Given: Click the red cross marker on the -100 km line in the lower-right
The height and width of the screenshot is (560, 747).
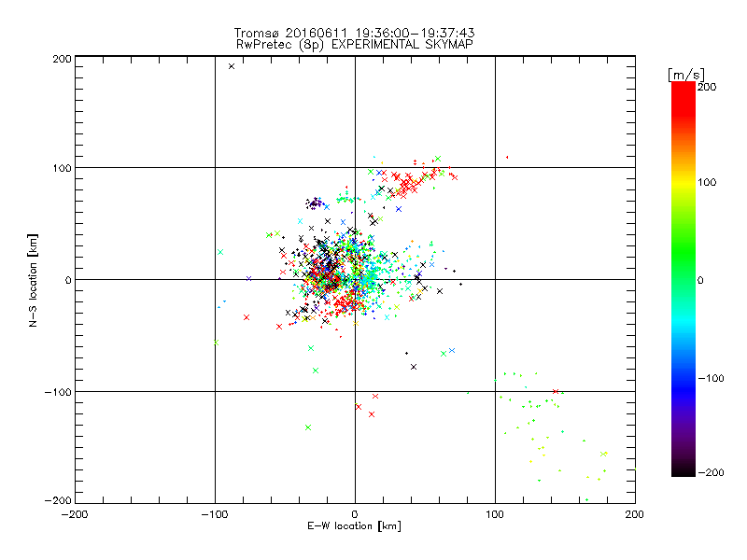Looking at the screenshot, I should (x=555, y=391).
